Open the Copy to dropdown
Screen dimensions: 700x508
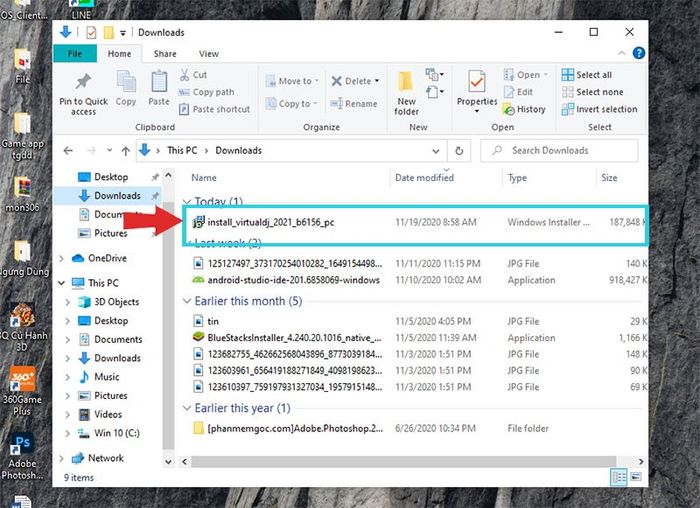[x=291, y=104]
